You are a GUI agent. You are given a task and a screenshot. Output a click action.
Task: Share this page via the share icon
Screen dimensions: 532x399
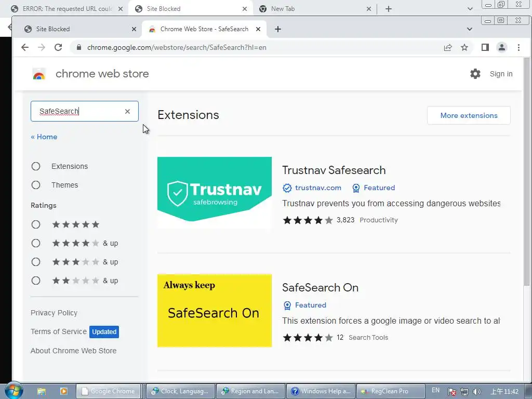(x=448, y=47)
